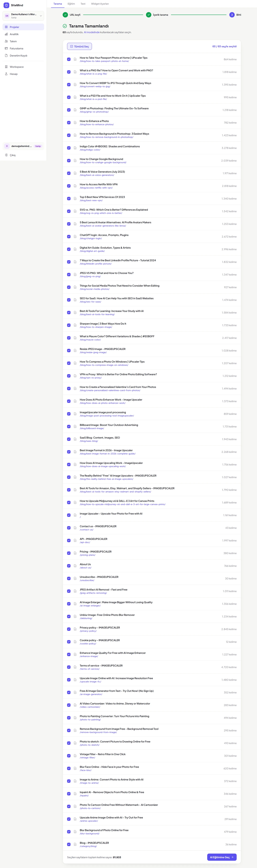This screenshot has height=868, width=257.
Task: Switch to the Tarama tab
Action: pyautogui.click(x=58, y=4)
